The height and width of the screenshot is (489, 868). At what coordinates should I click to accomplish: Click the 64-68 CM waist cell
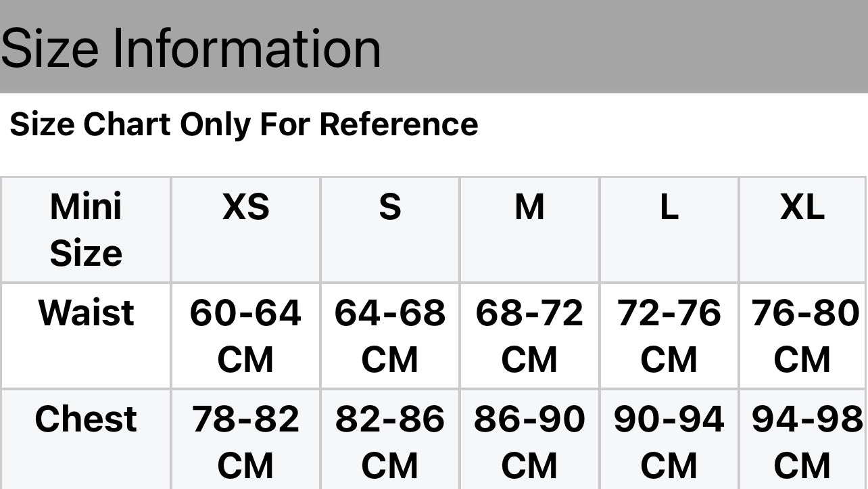point(390,335)
